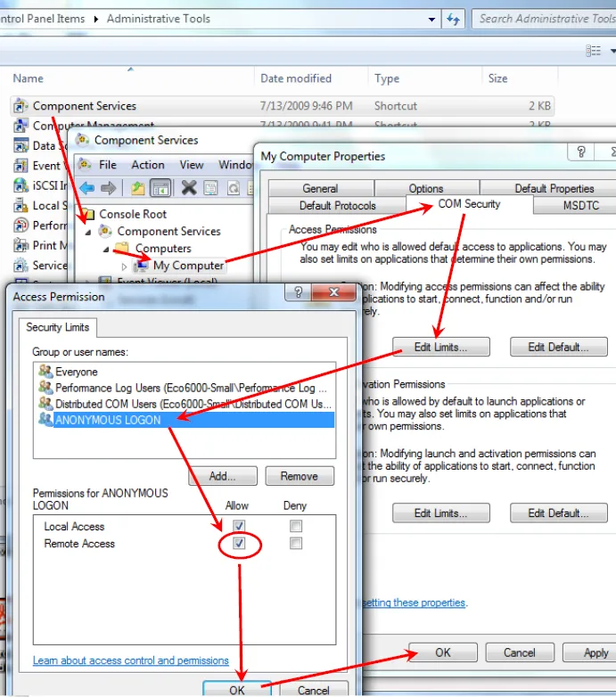Select the Console Root folder icon

tap(88, 214)
